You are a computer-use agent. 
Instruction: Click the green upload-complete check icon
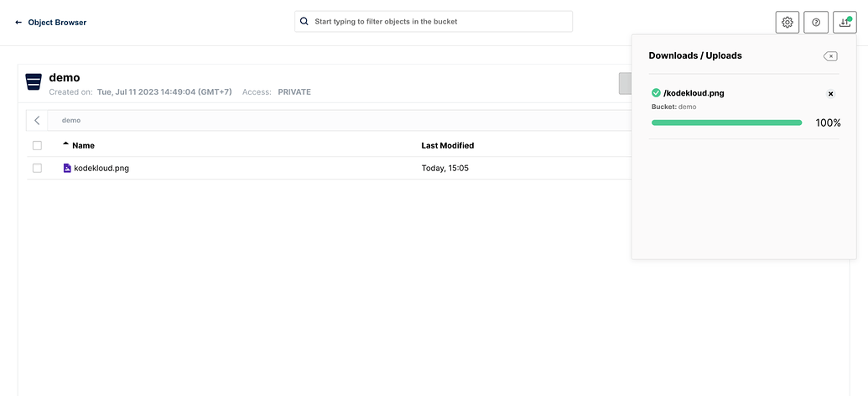[x=656, y=93]
